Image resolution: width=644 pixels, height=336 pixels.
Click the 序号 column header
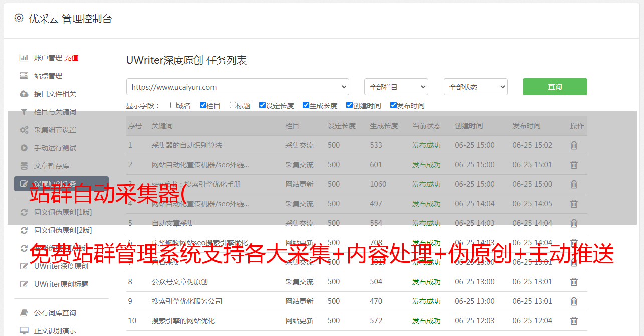(135, 126)
